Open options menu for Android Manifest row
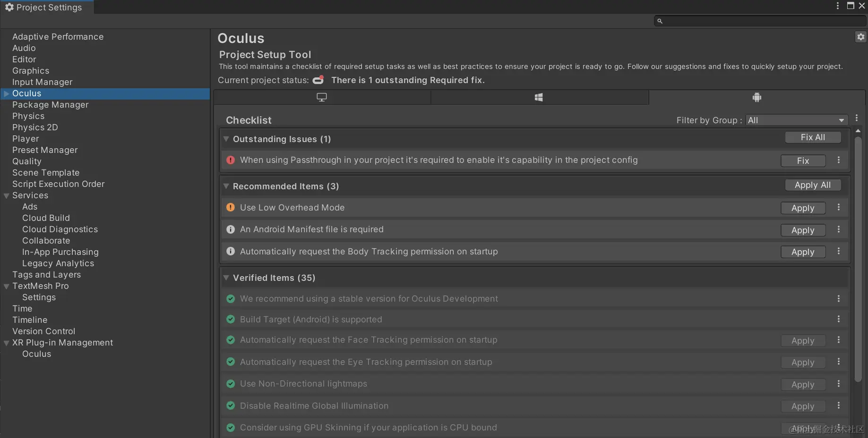Viewport: 868px width, 438px height. coord(839,229)
